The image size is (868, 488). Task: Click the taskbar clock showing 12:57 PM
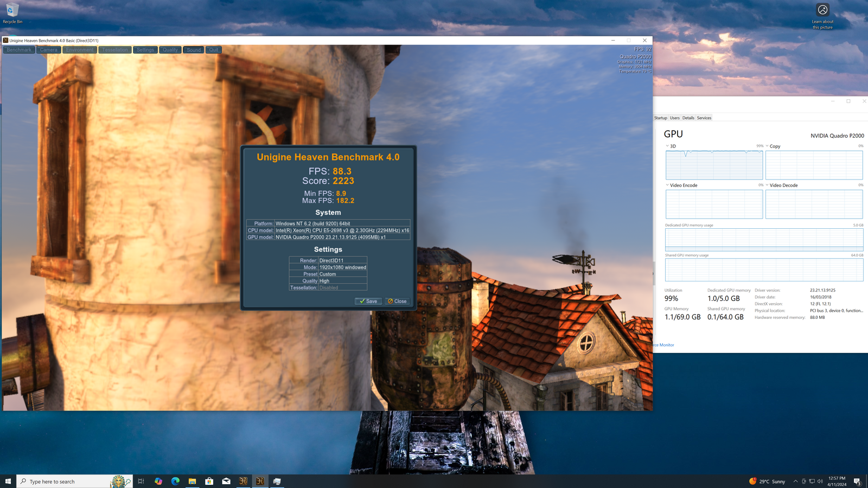(837, 481)
